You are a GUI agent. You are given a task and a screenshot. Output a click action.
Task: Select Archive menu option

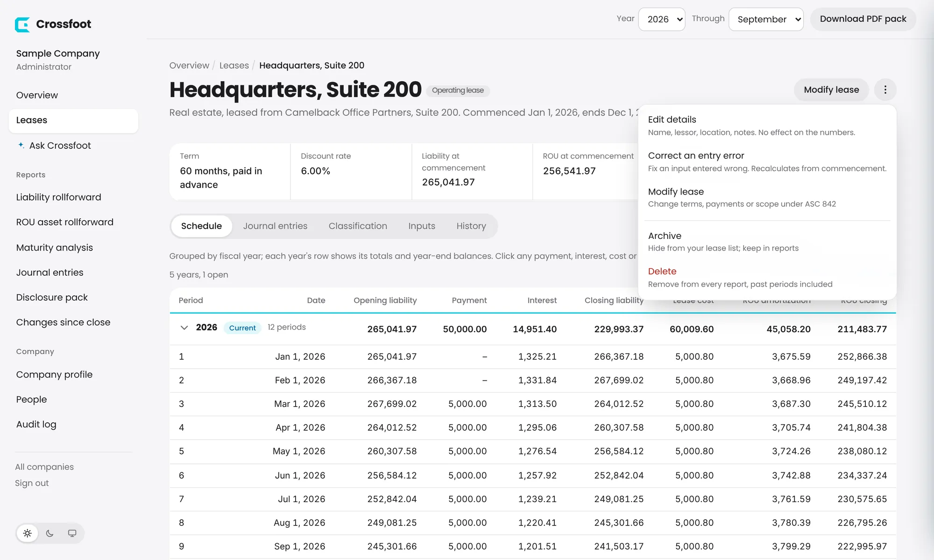[767, 241]
